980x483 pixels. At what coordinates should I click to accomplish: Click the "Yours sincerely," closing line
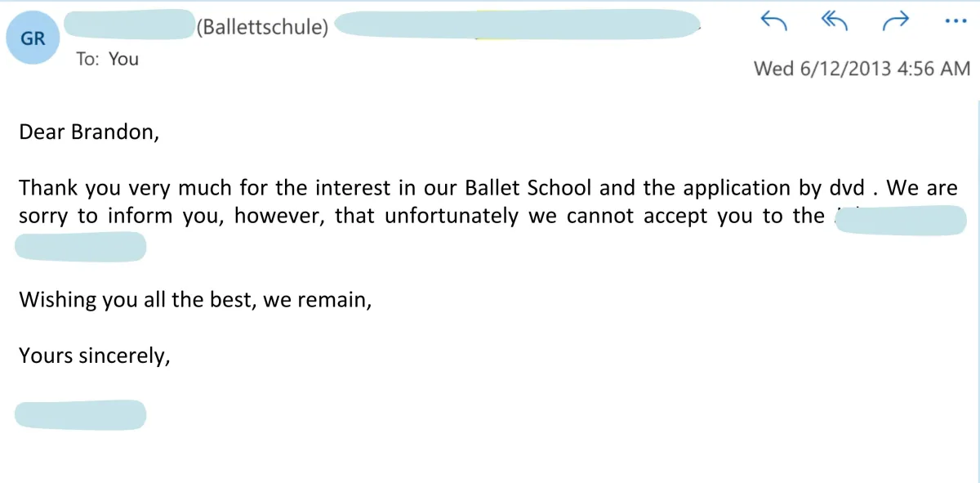coord(95,356)
